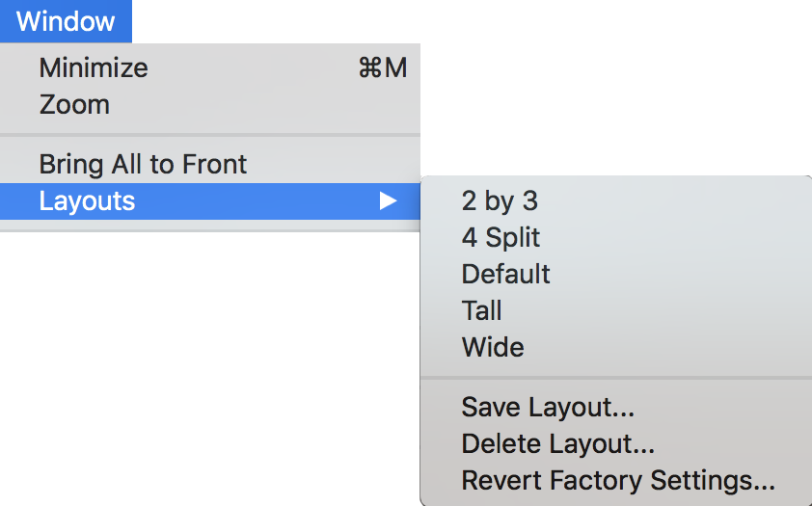Click Bring All to Front

(x=143, y=164)
